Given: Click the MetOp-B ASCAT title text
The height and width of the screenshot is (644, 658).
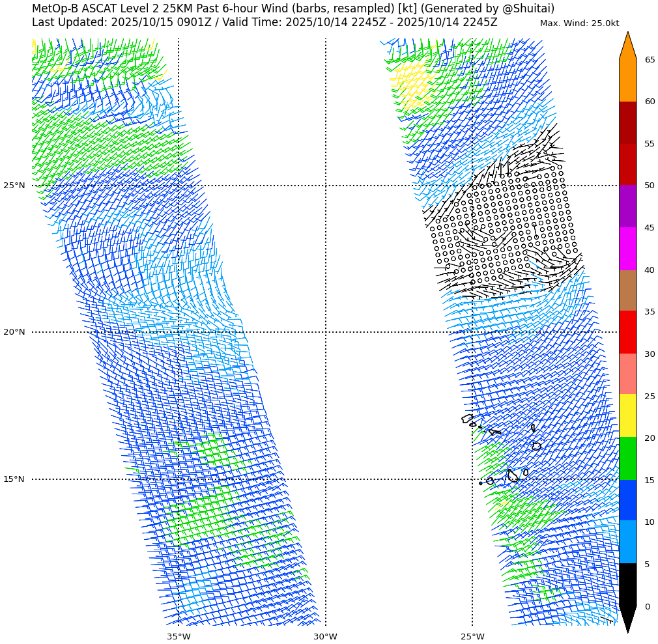Looking at the screenshot, I should coord(293,8).
